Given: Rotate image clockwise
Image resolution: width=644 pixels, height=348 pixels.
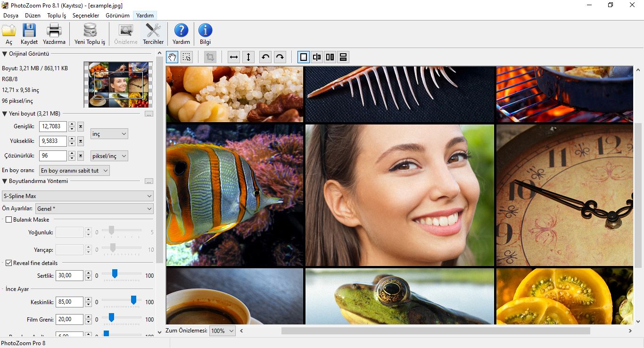Looking at the screenshot, I should point(280,57).
